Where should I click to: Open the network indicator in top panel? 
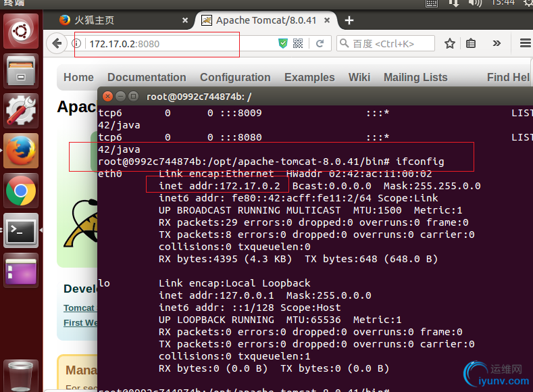tap(454, 3)
